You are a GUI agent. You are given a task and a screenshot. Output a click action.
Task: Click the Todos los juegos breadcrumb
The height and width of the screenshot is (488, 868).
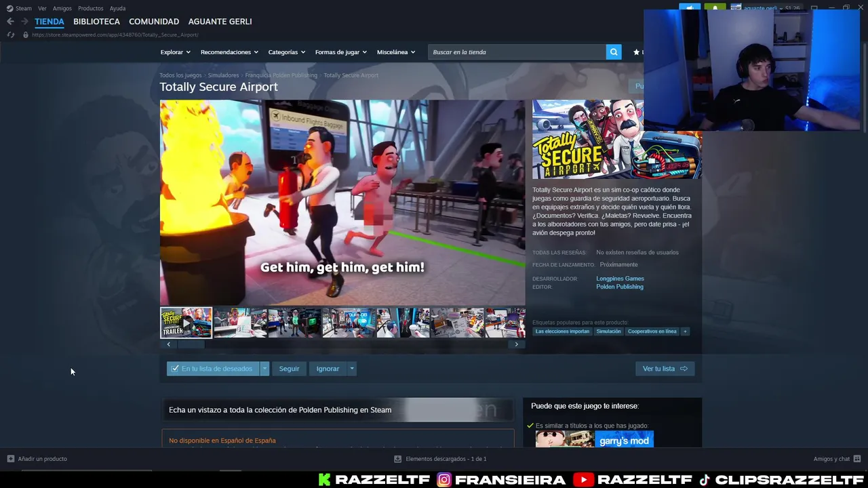click(x=180, y=75)
